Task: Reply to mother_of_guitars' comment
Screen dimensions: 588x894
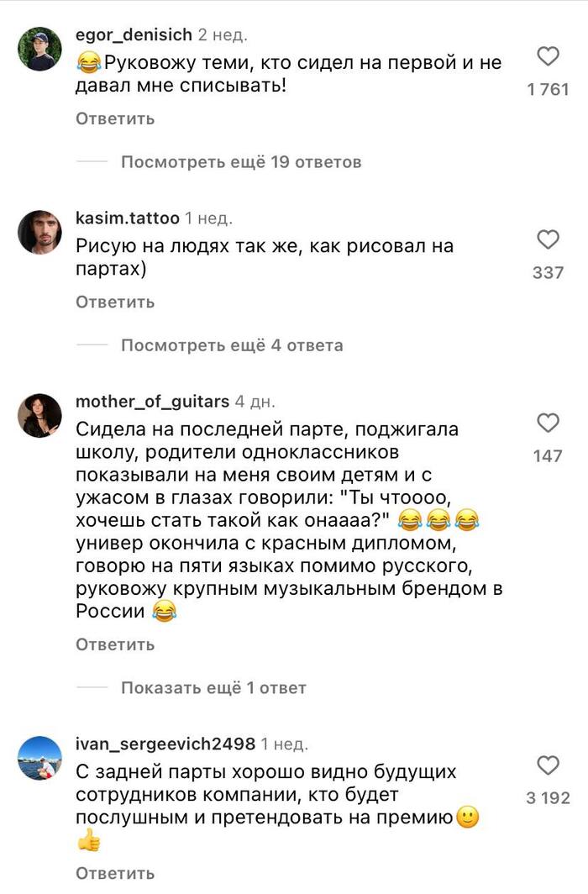Action: [x=115, y=644]
